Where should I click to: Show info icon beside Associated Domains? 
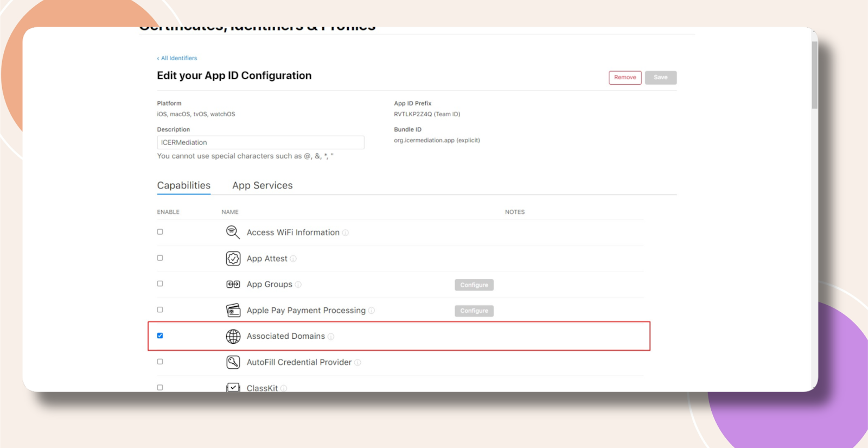coord(331,337)
